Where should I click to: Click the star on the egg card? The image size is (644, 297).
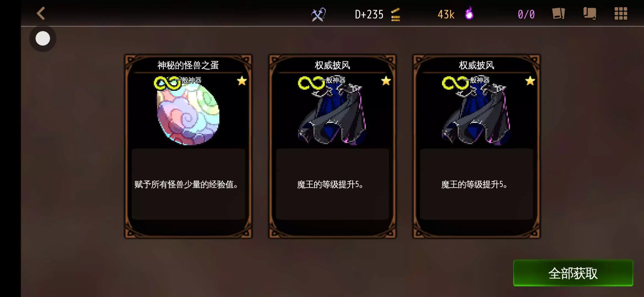(x=242, y=81)
